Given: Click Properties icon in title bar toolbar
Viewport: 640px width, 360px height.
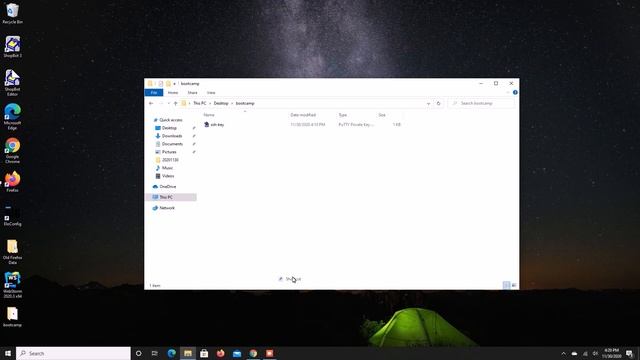Looking at the screenshot, I should [161, 84].
